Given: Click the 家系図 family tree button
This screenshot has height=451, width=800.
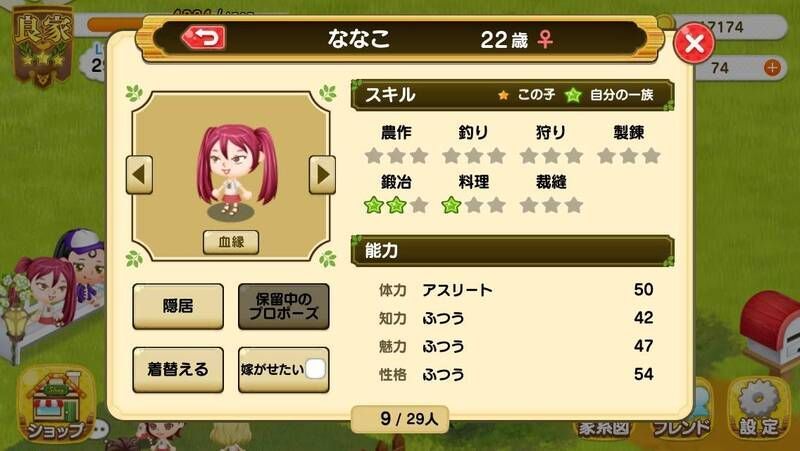Looking at the screenshot, I should point(603,429).
